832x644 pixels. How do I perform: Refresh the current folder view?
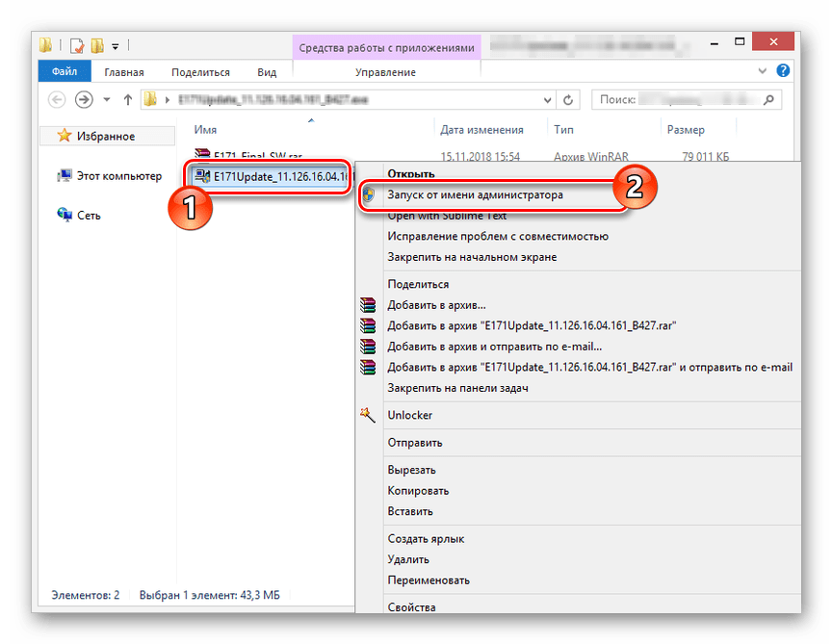[568, 100]
